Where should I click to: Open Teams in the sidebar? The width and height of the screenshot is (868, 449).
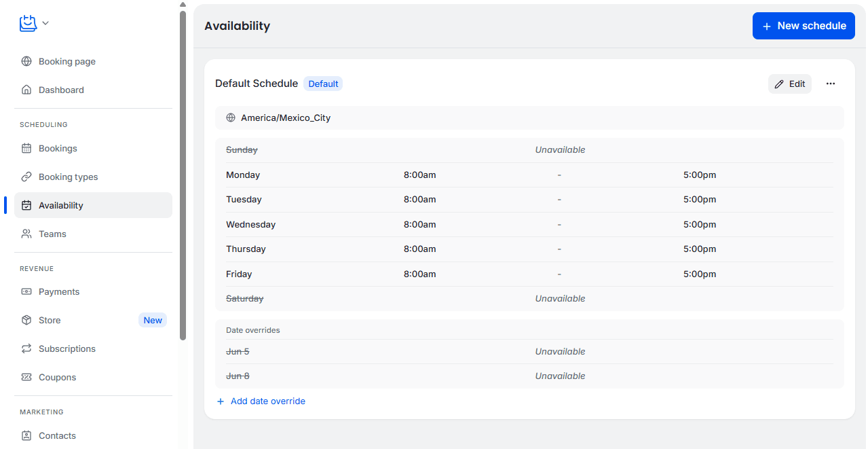(x=93, y=234)
